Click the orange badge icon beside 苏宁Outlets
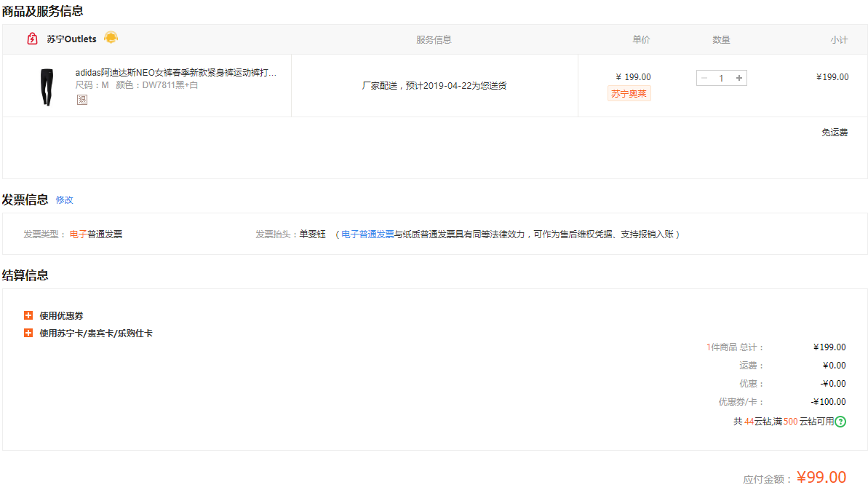Screen dimensions: 868x485 pos(111,37)
